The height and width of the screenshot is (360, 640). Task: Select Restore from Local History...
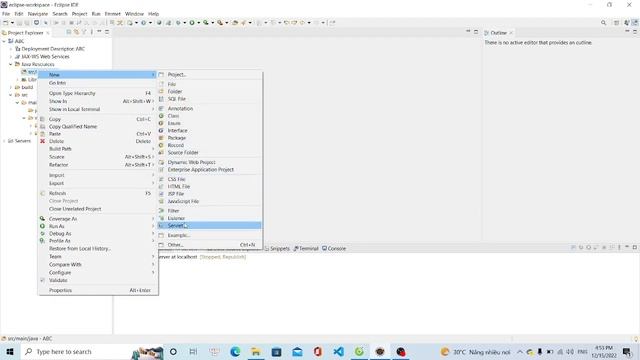98,249
